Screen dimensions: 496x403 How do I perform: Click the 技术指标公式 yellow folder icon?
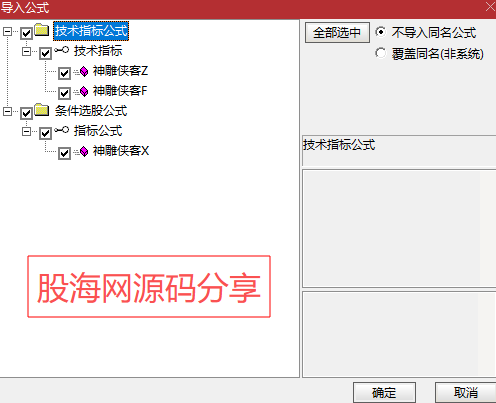coord(42,30)
